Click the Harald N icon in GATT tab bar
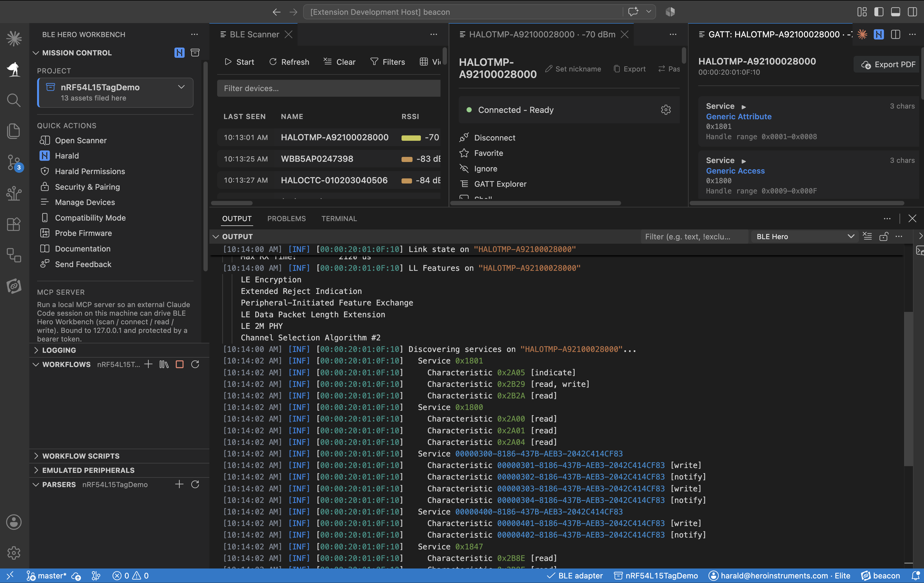 tap(879, 34)
